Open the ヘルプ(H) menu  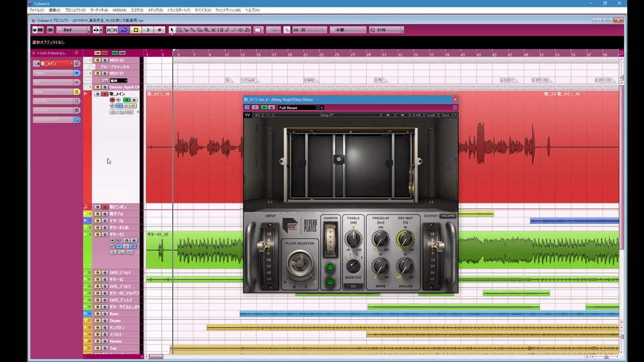point(252,10)
